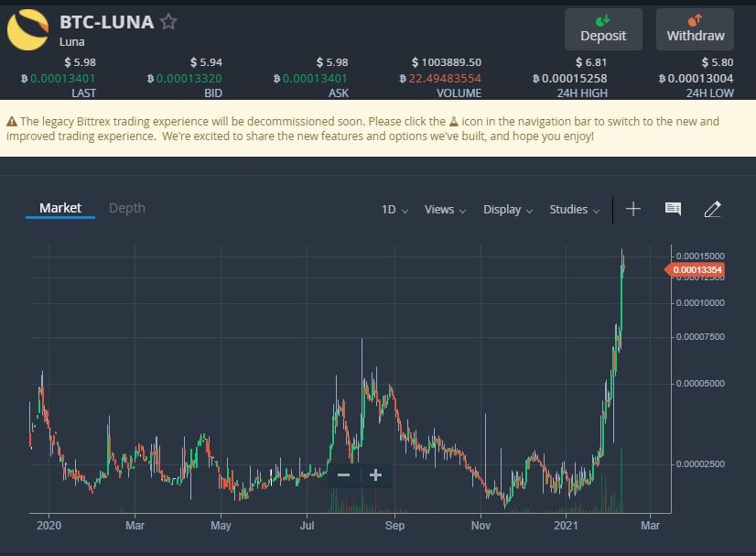Screen dimensions: 756x556
Task: Click the Sep label on time axis
Action: 394,525
